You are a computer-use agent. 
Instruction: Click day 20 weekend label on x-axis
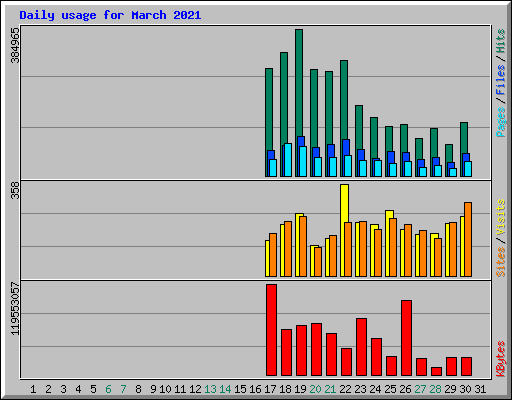315,389
